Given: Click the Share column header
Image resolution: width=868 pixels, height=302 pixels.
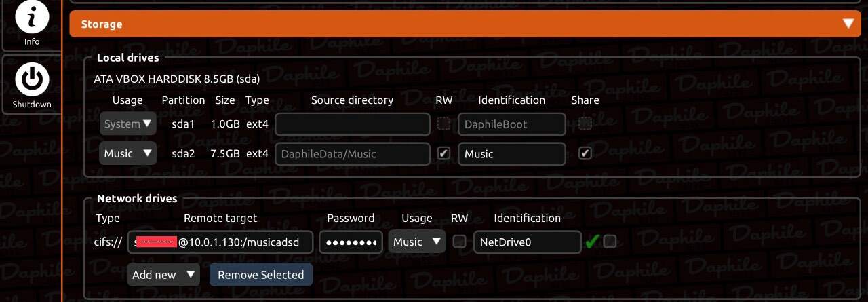Looking at the screenshot, I should pos(585,100).
